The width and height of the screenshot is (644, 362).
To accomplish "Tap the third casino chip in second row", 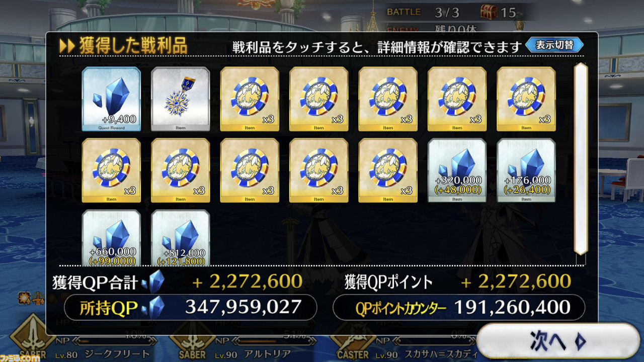I will coord(250,170).
